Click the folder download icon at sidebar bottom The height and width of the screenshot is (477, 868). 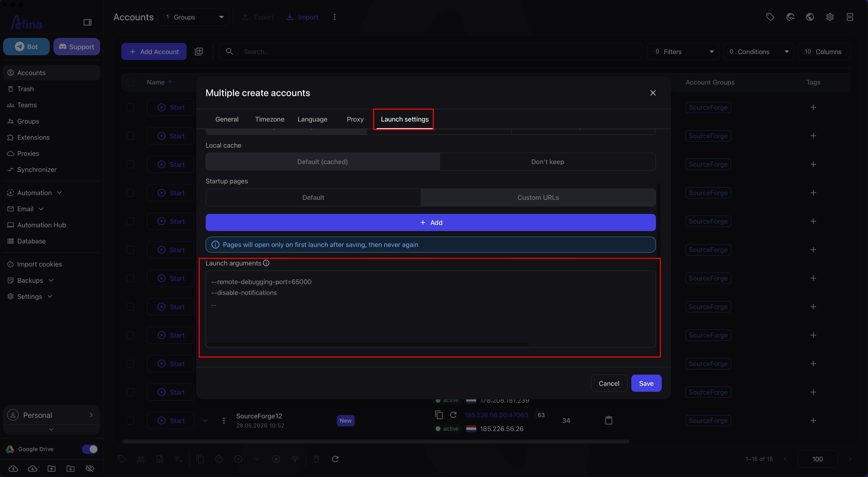tap(71, 469)
